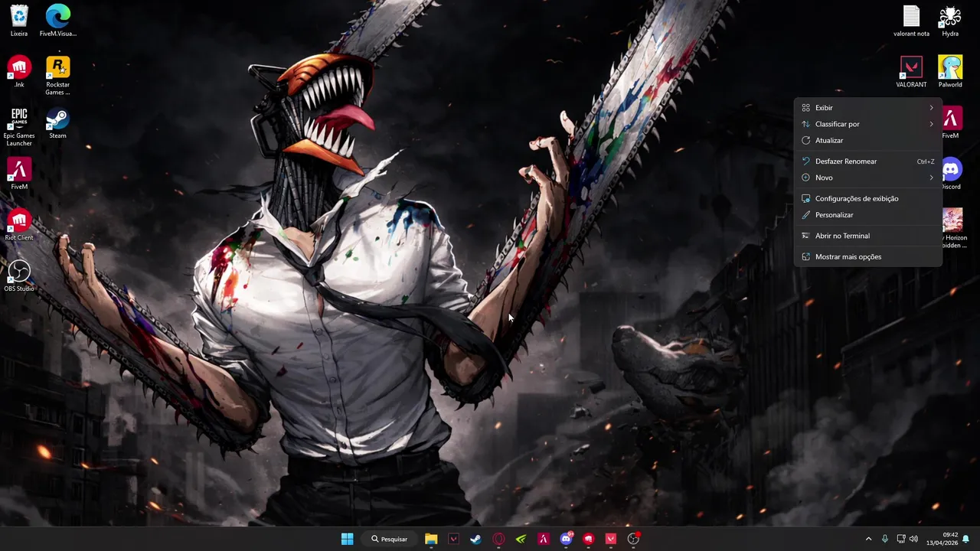The width and height of the screenshot is (980, 551).
Task: Select the Epic Games Launcher desktop icon
Action: point(19,127)
